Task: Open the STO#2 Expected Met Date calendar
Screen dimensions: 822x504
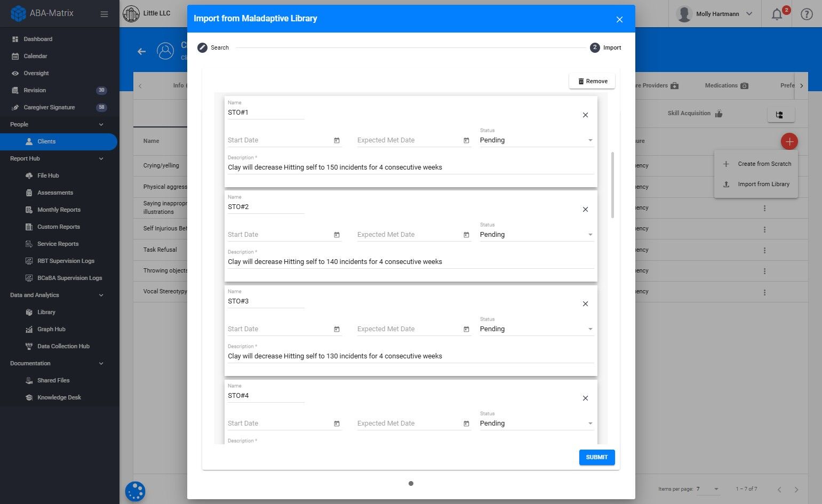Action: click(466, 235)
